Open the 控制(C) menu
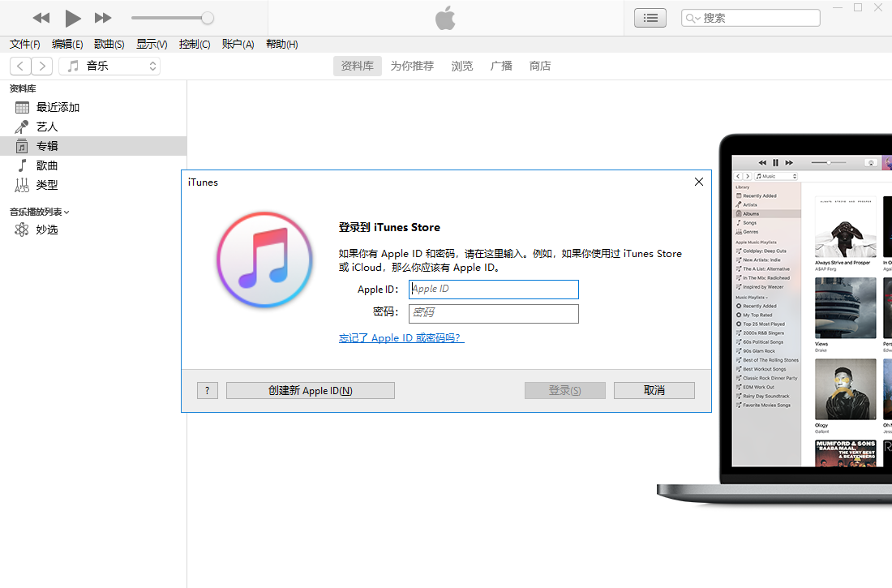 195,44
